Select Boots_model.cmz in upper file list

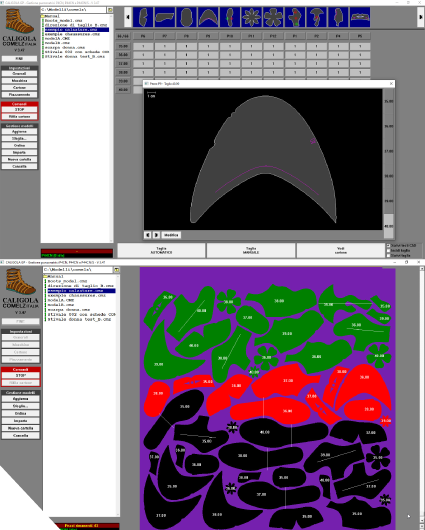[x=64, y=21]
